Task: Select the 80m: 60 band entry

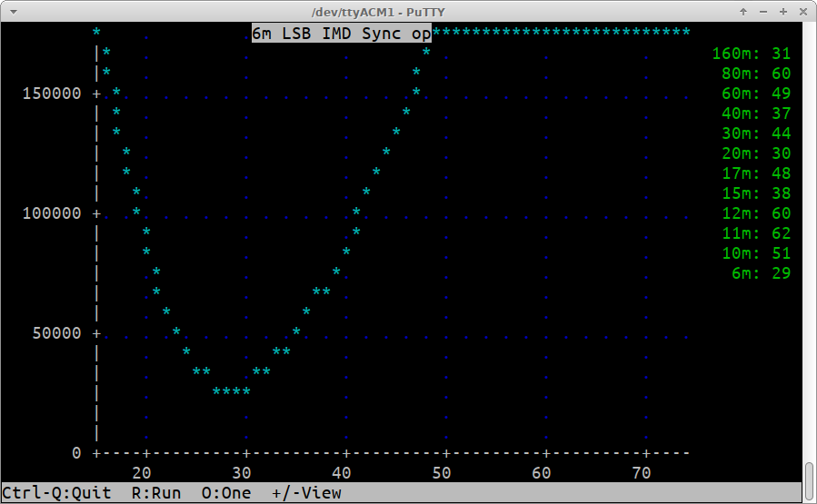Action: [755, 74]
